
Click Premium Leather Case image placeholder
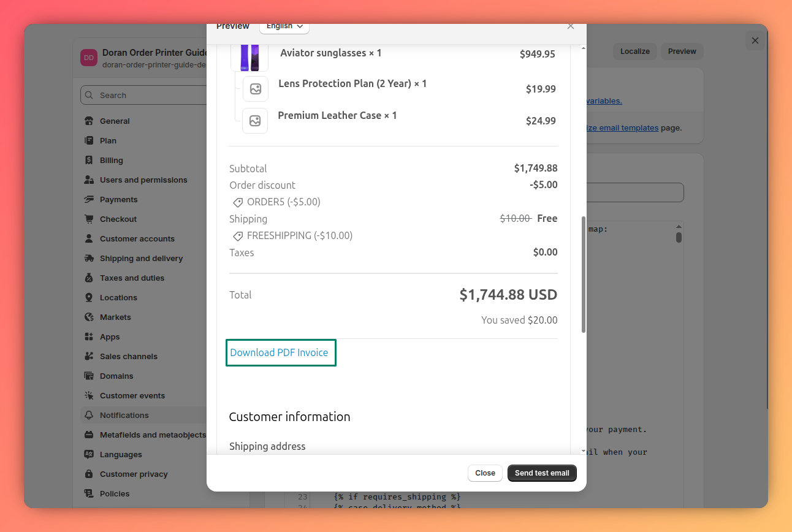(x=255, y=121)
